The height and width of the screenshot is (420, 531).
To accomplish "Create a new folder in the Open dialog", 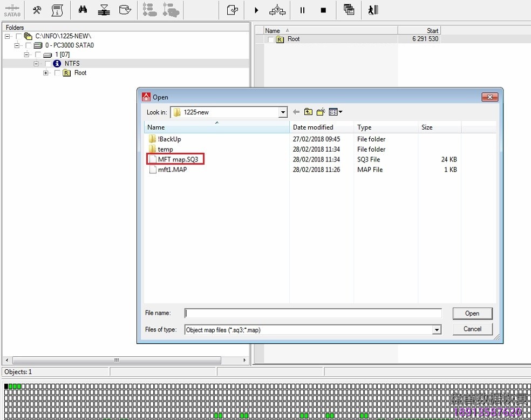I will coord(319,112).
